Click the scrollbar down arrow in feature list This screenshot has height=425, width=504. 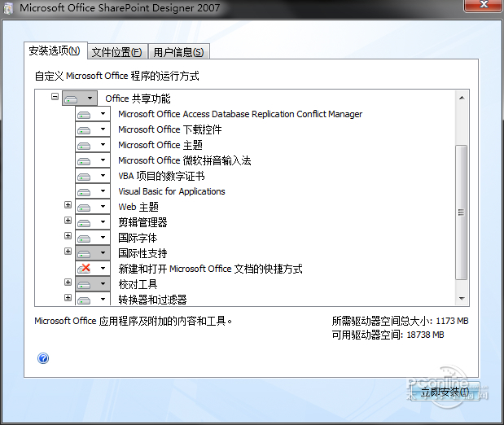(x=462, y=299)
